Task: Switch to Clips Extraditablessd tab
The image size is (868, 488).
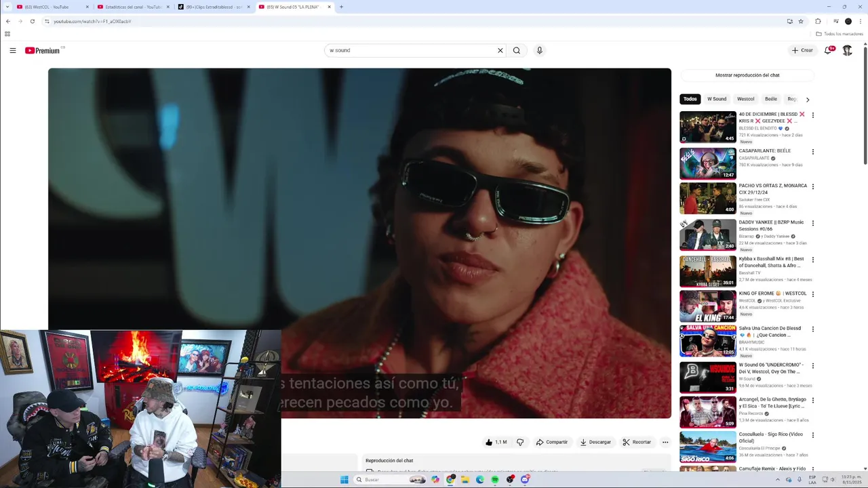Action: click(214, 7)
